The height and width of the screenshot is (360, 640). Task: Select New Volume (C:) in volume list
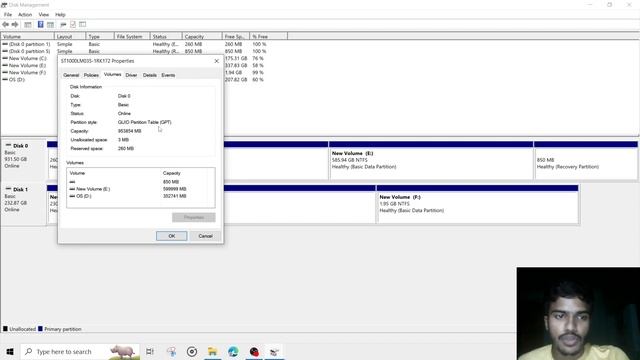coord(27,58)
